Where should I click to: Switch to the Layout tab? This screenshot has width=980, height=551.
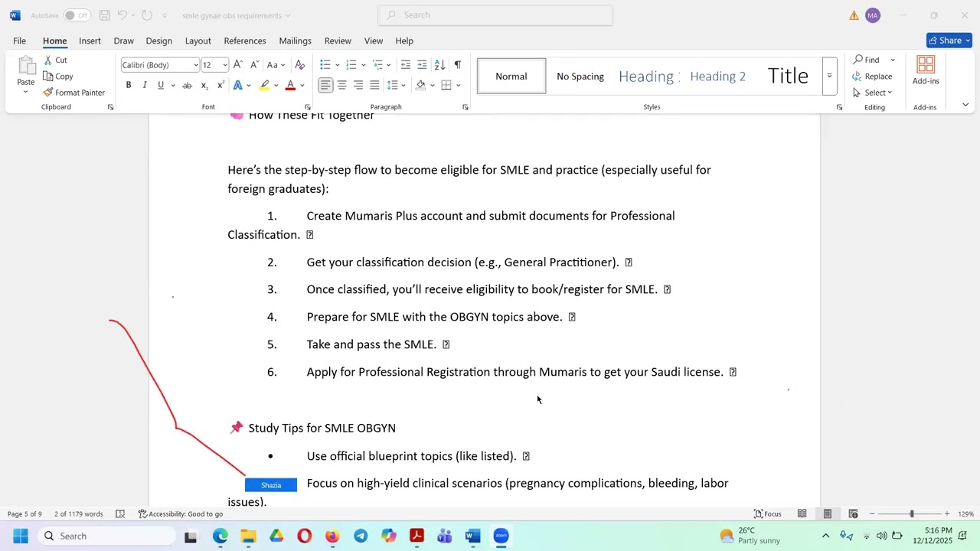(198, 41)
